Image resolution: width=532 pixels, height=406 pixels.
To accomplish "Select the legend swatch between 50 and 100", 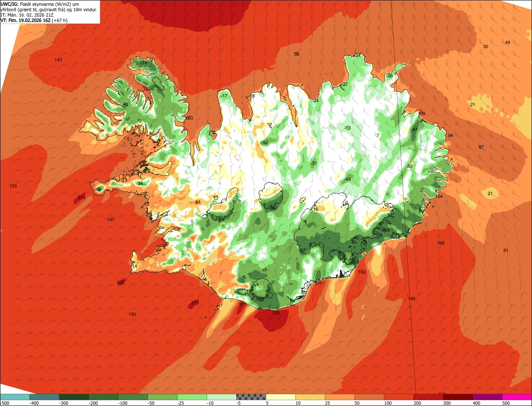I will (369, 397).
